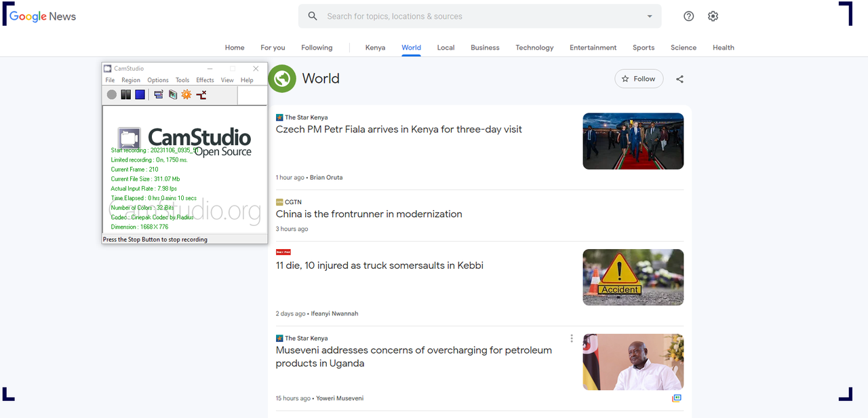Click 'Actual Input Rate : 7.98 fps' text
Viewport: 868px width, 418px height.
pyautogui.click(x=144, y=189)
